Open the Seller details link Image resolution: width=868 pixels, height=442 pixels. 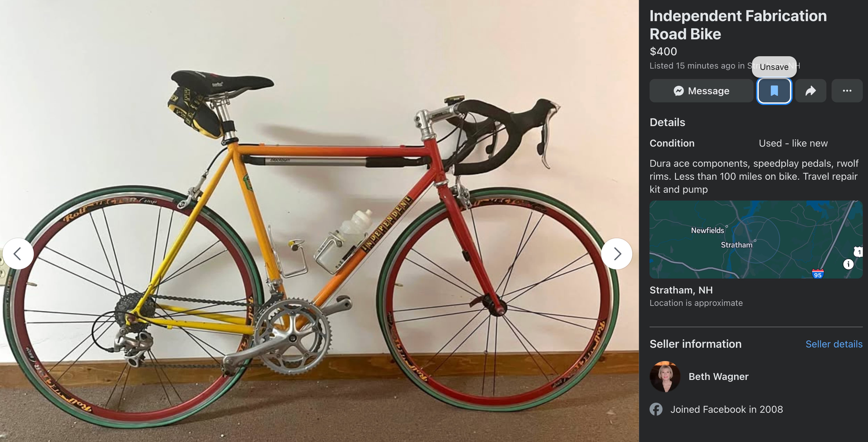tap(834, 344)
